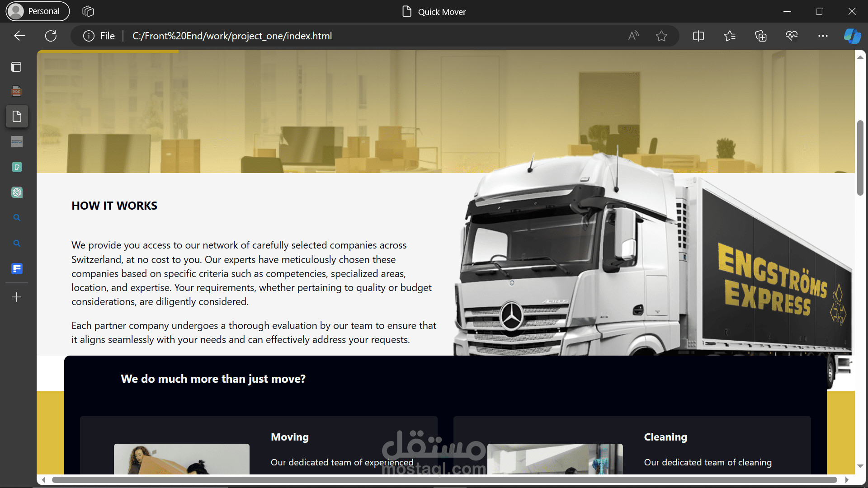
Task: Click the paragraph starting 'Each partner company'
Action: coord(254,333)
